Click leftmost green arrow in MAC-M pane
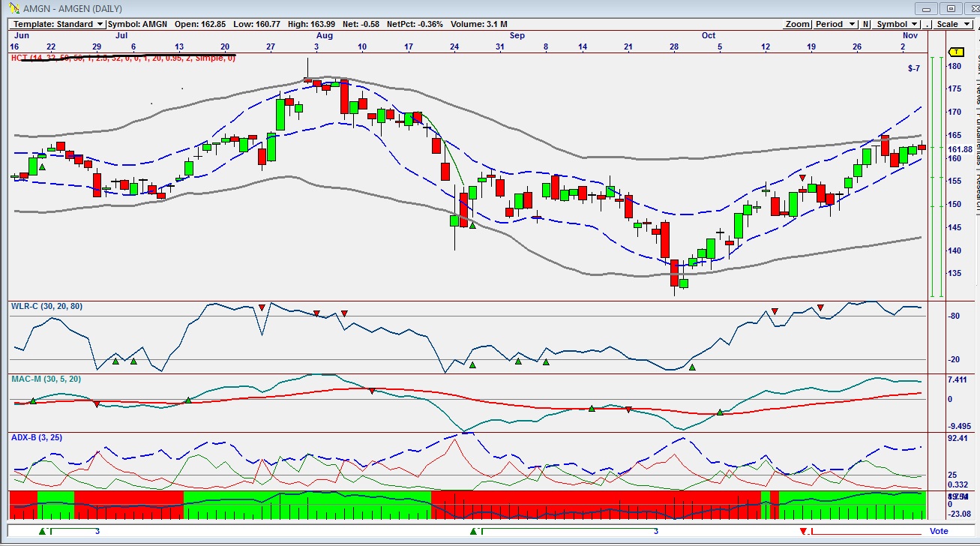The height and width of the screenshot is (546, 980). coord(33,401)
